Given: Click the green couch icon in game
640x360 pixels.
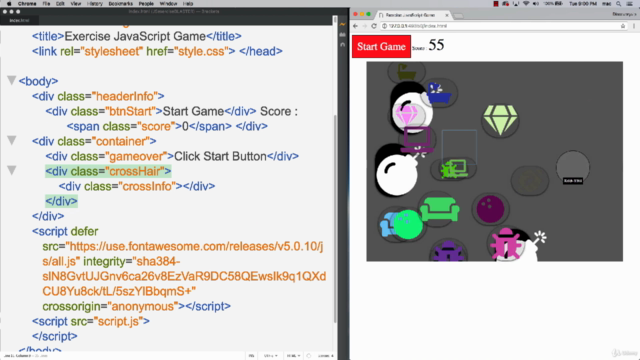Looking at the screenshot, I should [x=439, y=209].
